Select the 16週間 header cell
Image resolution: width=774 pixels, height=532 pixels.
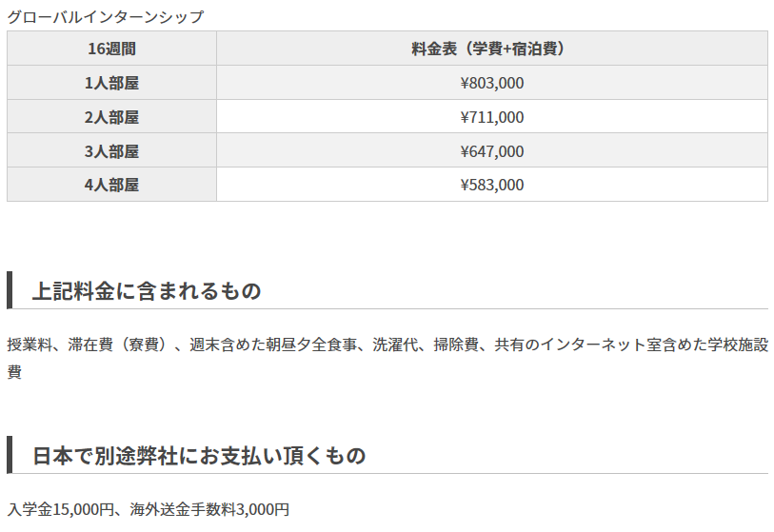[x=111, y=49]
